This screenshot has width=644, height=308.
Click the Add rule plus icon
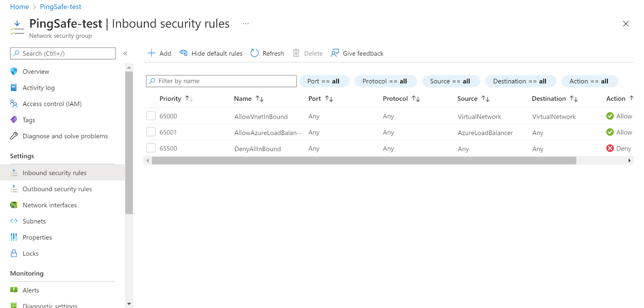point(151,53)
